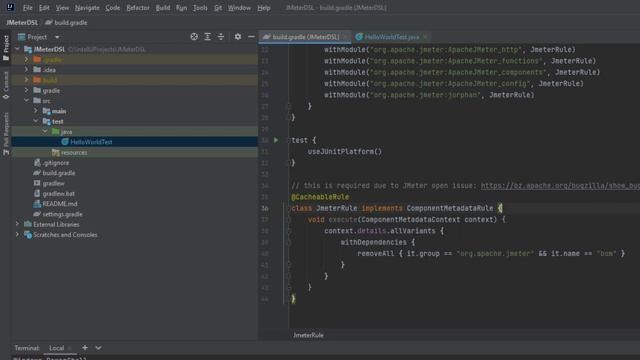Viewport: 640px width, 360px height.
Task: Hide the Project tool window
Action: [251, 37]
